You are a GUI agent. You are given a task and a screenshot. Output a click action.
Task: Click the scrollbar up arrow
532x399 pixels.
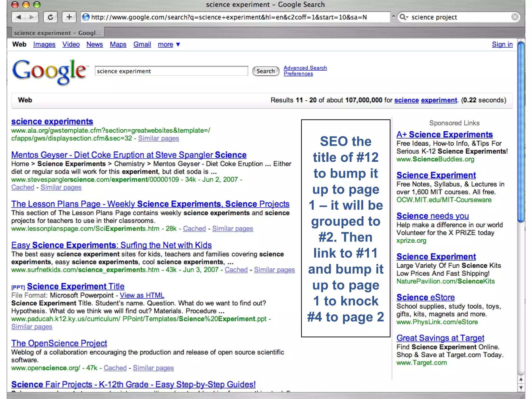521,379
